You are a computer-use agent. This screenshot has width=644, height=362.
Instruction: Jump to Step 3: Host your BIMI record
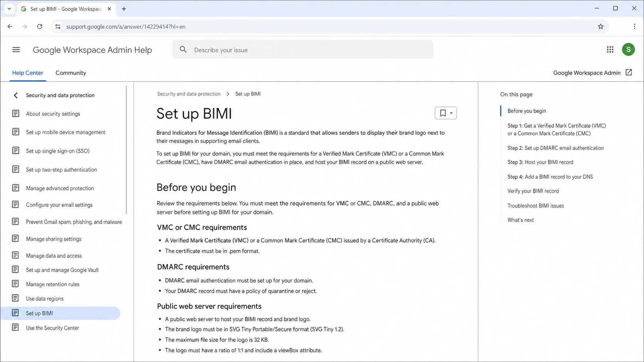pos(540,162)
